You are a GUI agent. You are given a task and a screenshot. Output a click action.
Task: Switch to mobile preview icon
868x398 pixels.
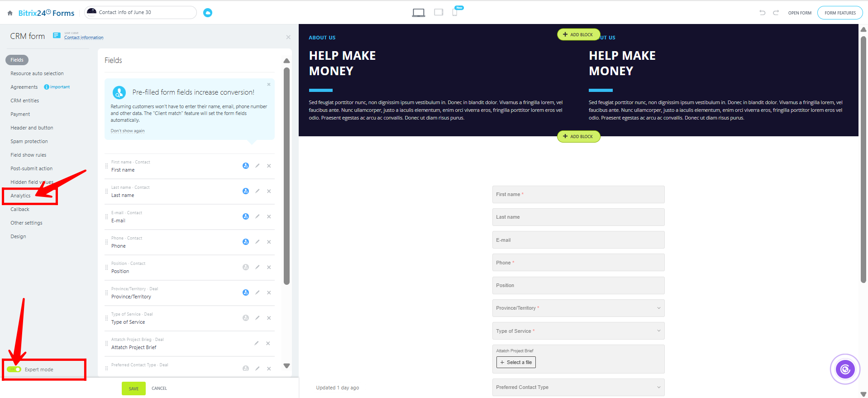tap(455, 12)
